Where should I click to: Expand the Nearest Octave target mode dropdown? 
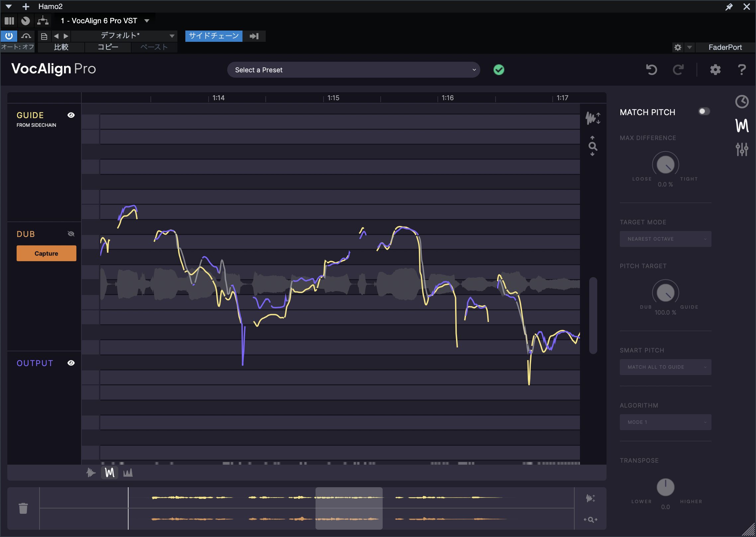(x=665, y=239)
